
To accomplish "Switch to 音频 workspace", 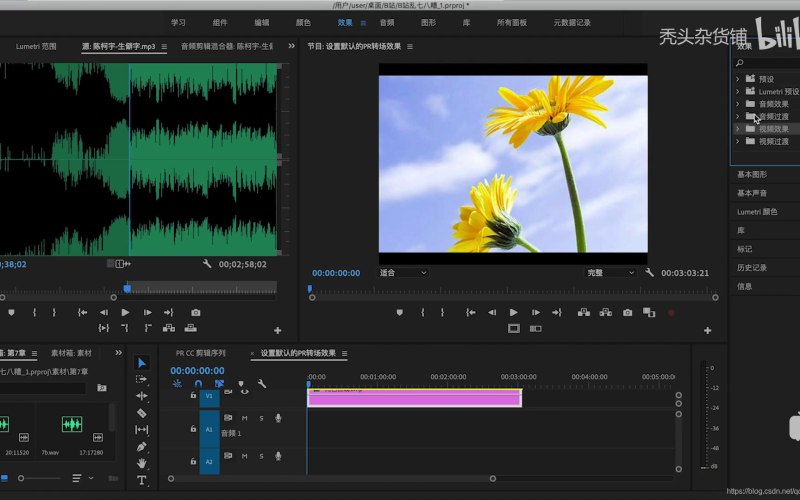I will (x=387, y=22).
